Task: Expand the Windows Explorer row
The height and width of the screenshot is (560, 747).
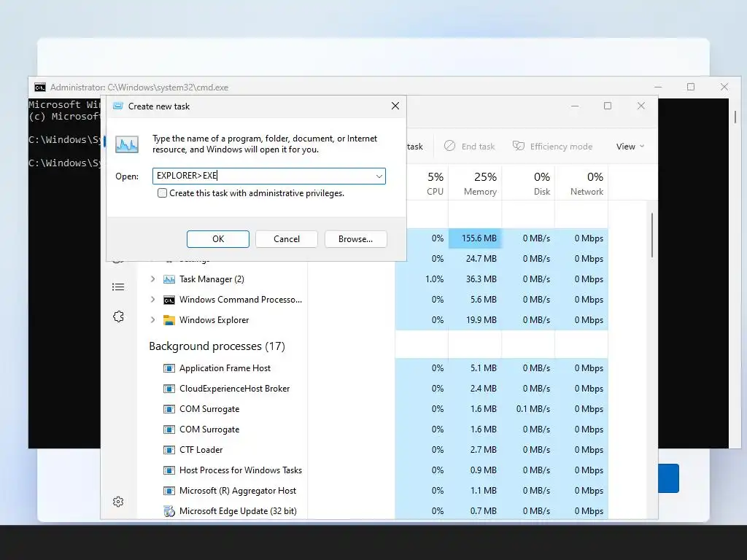Action: pyautogui.click(x=153, y=320)
